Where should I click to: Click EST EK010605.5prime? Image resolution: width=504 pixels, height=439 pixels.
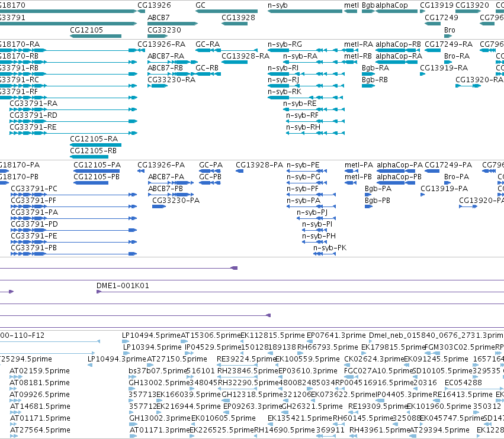coord(223,418)
